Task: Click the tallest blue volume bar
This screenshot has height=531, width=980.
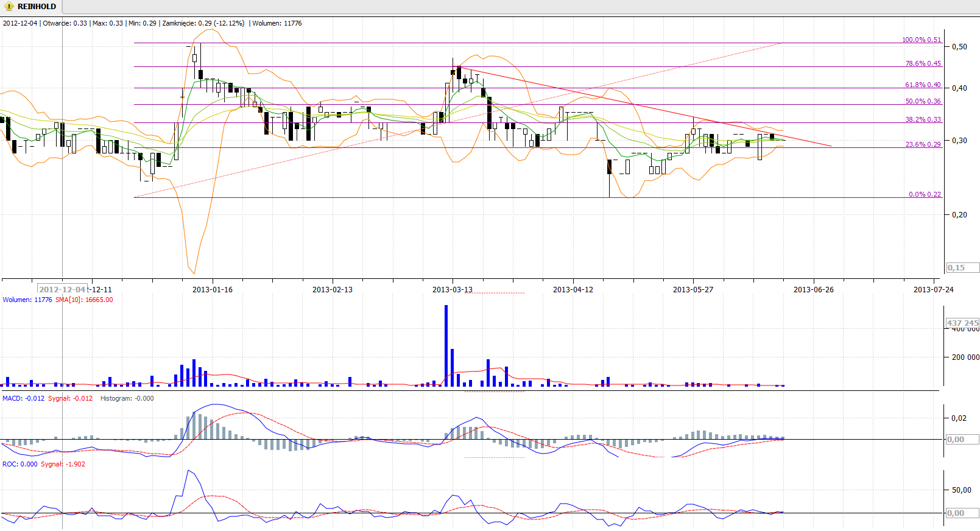Action: tap(446, 345)
